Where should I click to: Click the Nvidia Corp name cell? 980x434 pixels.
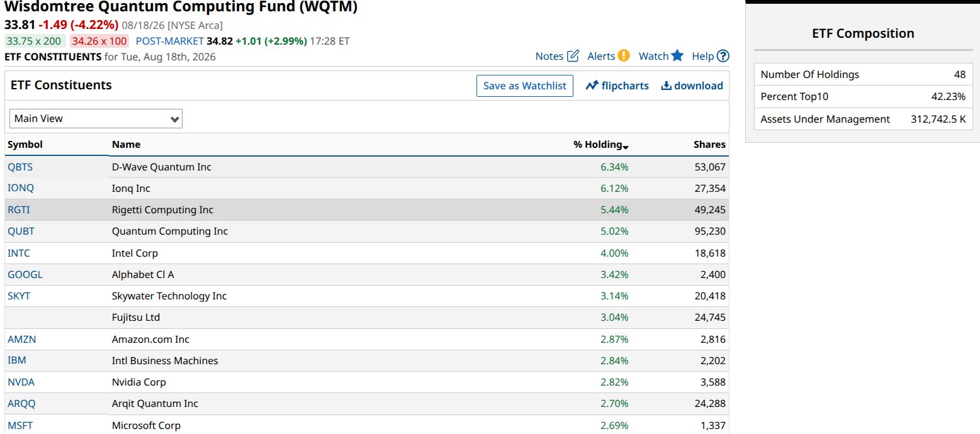point(139,382)
